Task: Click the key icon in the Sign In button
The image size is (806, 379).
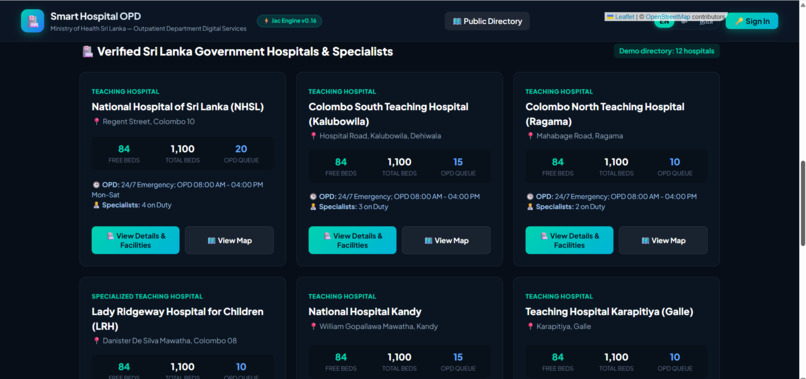Action: [x=739, y=22]
